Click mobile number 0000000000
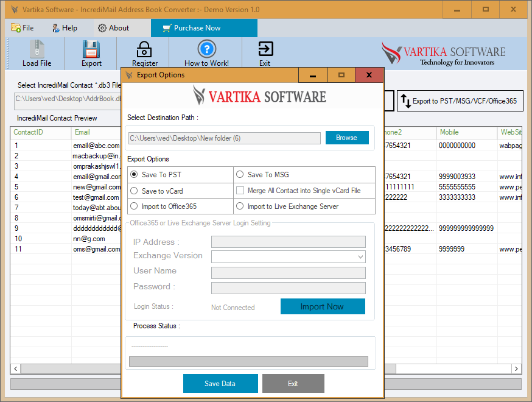 467,146
